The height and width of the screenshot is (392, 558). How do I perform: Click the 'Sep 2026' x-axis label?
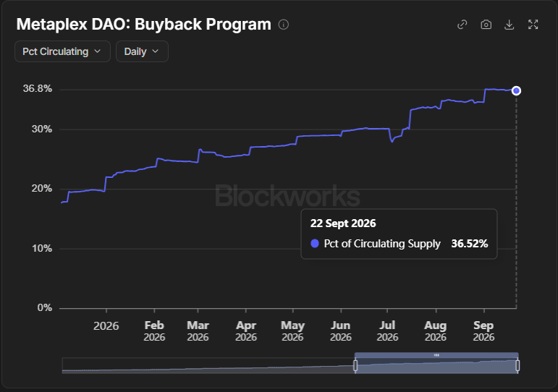(x=483, y=331)
